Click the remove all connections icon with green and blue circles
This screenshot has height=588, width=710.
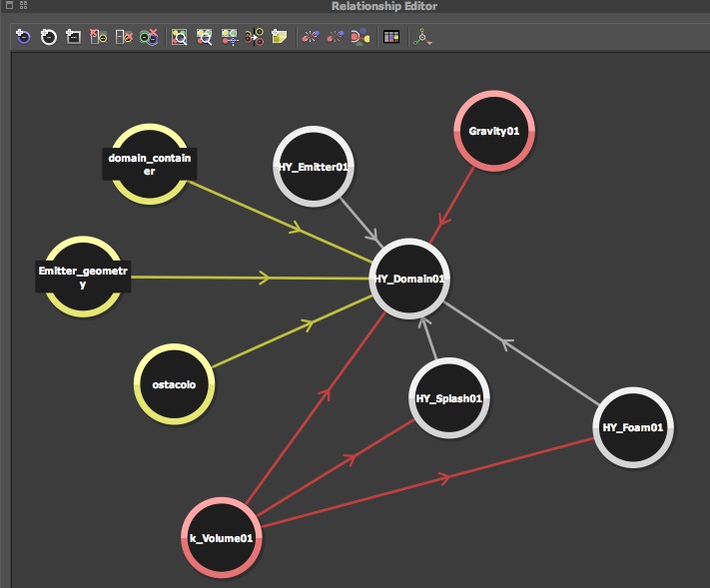(x=149, y=37)
